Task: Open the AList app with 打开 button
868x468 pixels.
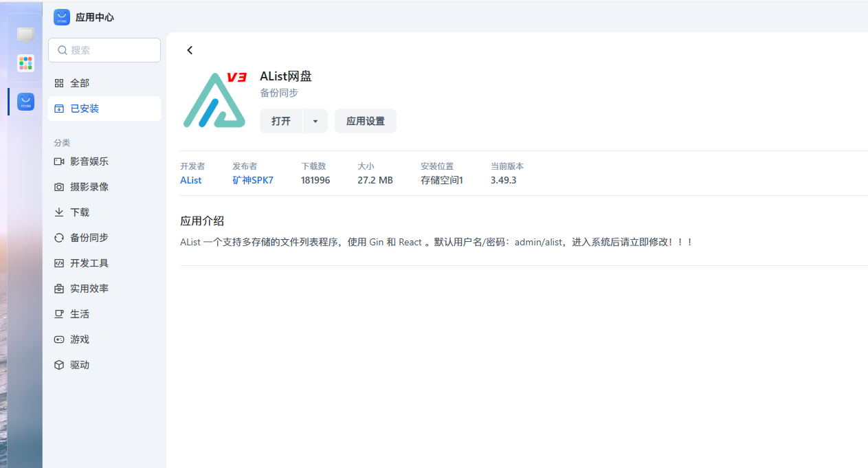Action: [281, 121]
